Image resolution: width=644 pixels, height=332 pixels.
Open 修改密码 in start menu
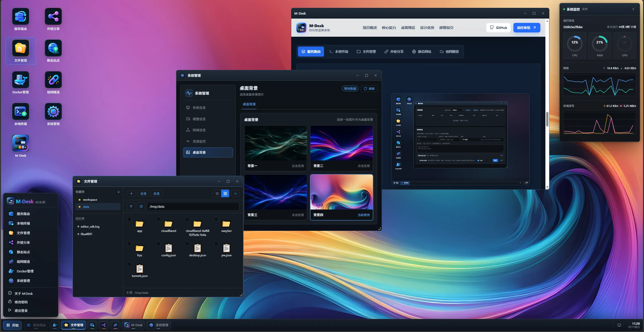(21, 302)
